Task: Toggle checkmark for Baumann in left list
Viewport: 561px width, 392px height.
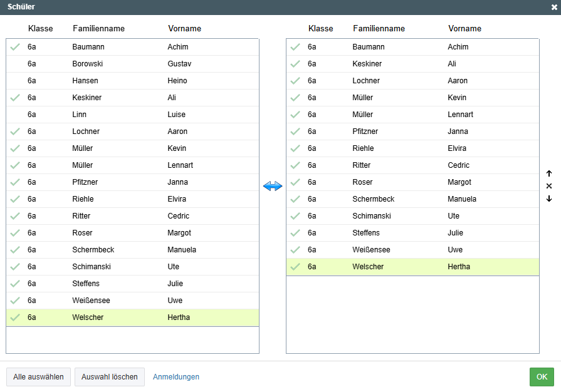Action: click(16, 47)
